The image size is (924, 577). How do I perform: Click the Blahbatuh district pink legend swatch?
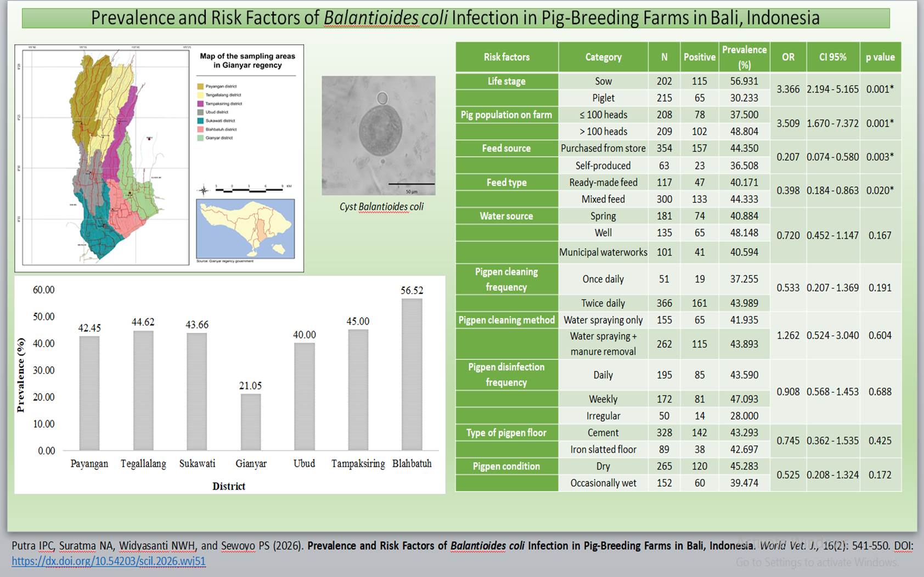pyautogui.click(x=200, y=129)
